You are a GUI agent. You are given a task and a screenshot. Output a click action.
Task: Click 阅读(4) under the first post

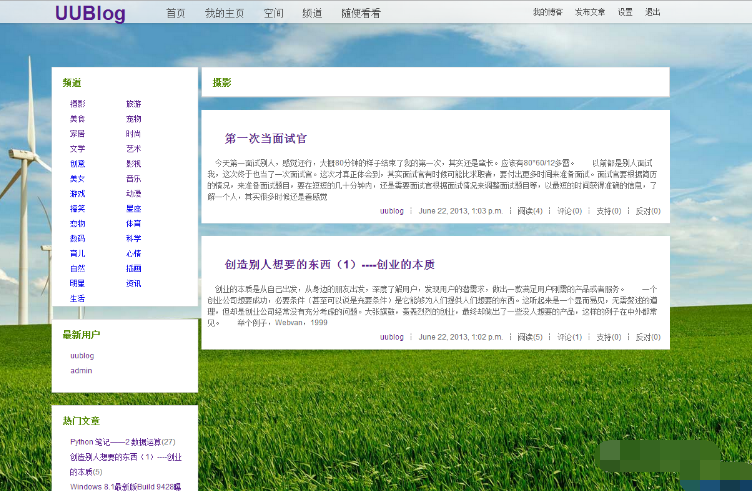point(529,211)
